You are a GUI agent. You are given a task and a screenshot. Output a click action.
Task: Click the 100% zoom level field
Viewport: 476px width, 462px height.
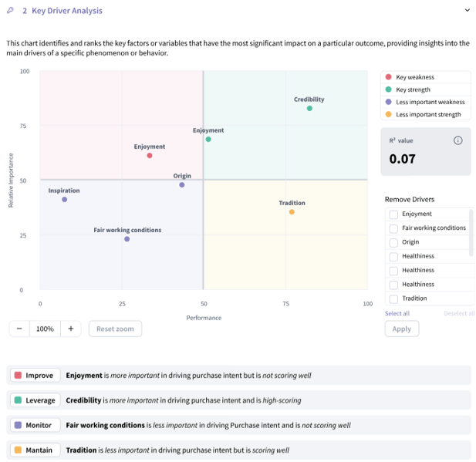tap(45, 329)
